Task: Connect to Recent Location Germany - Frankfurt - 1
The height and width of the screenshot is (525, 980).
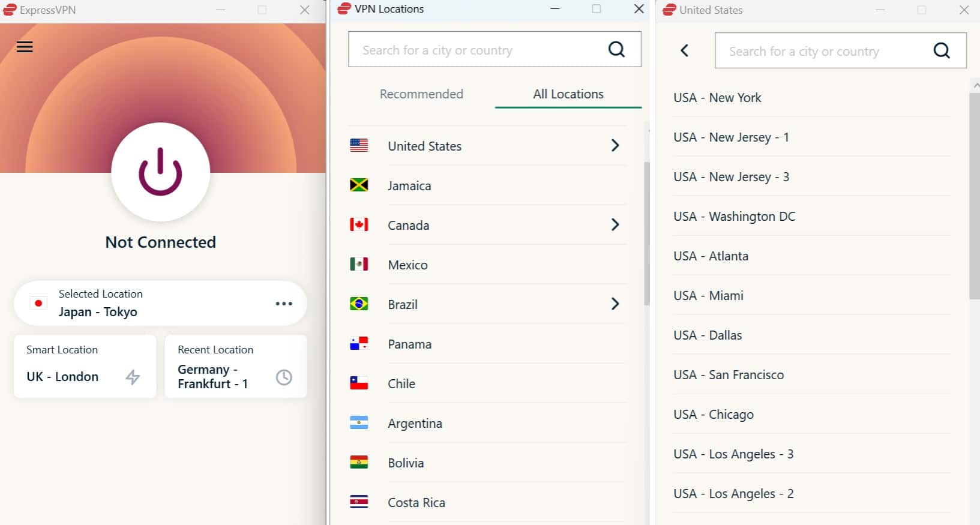Action: click(x=236, y=366)
